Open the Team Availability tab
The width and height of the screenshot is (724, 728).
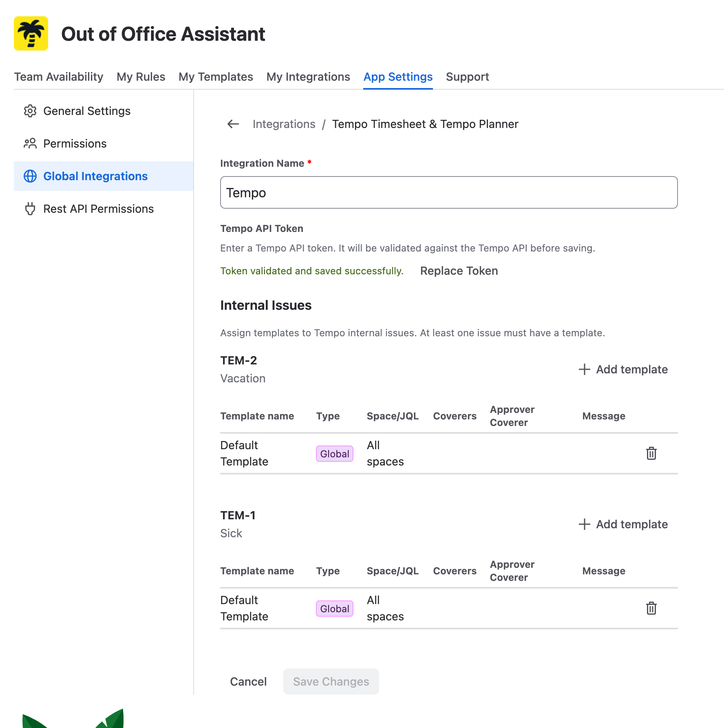pos(59,77)
